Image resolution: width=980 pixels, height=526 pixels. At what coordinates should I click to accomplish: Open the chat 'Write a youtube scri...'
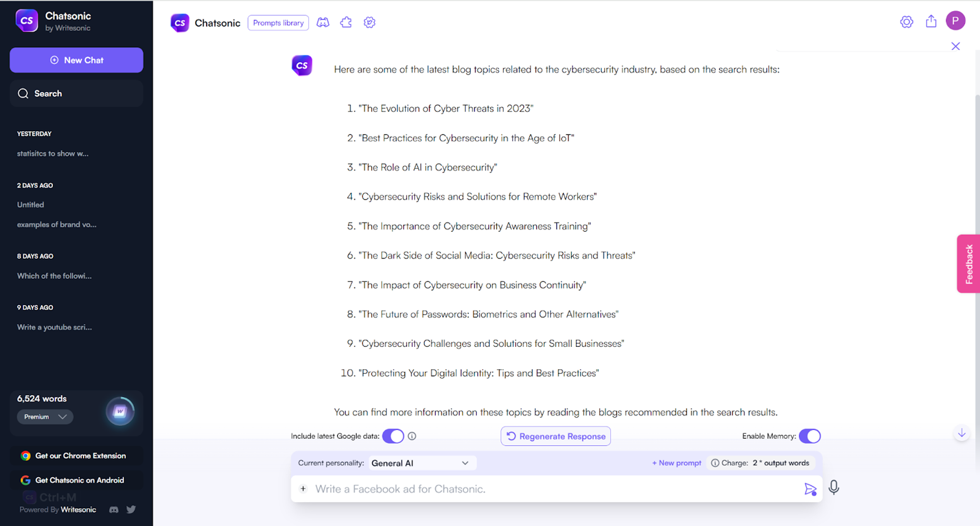click(x=54, y=327)
